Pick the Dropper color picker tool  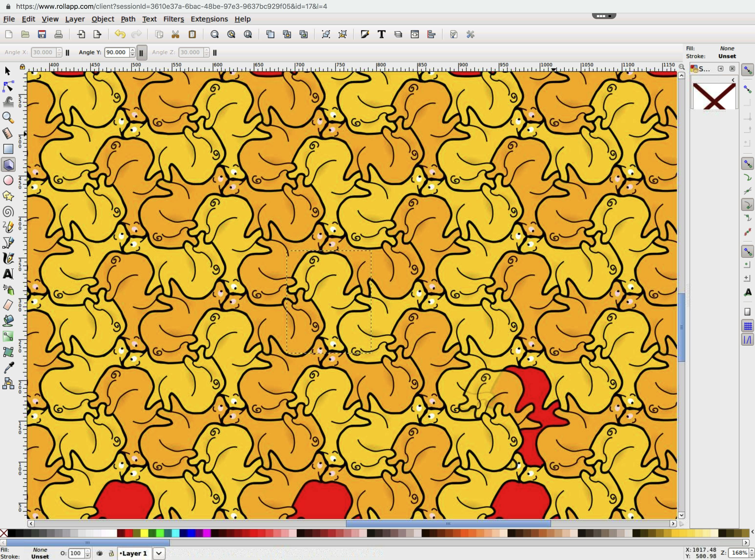[9, 367]
